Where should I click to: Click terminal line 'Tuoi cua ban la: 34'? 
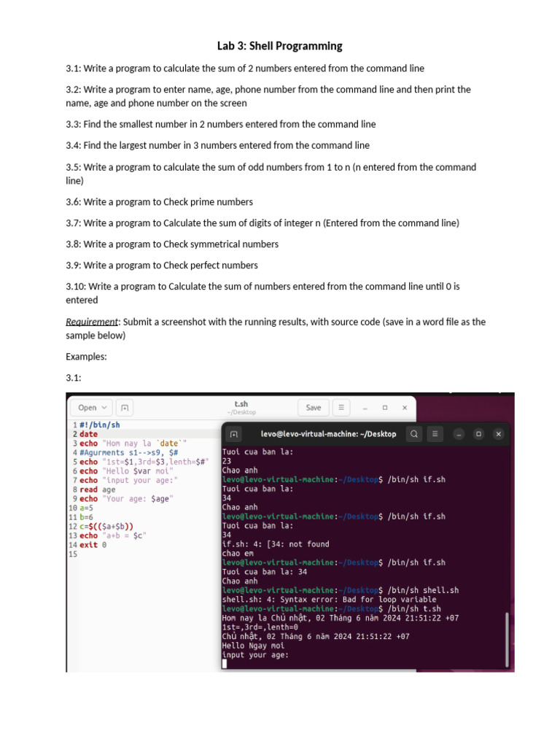pos(264,572)
